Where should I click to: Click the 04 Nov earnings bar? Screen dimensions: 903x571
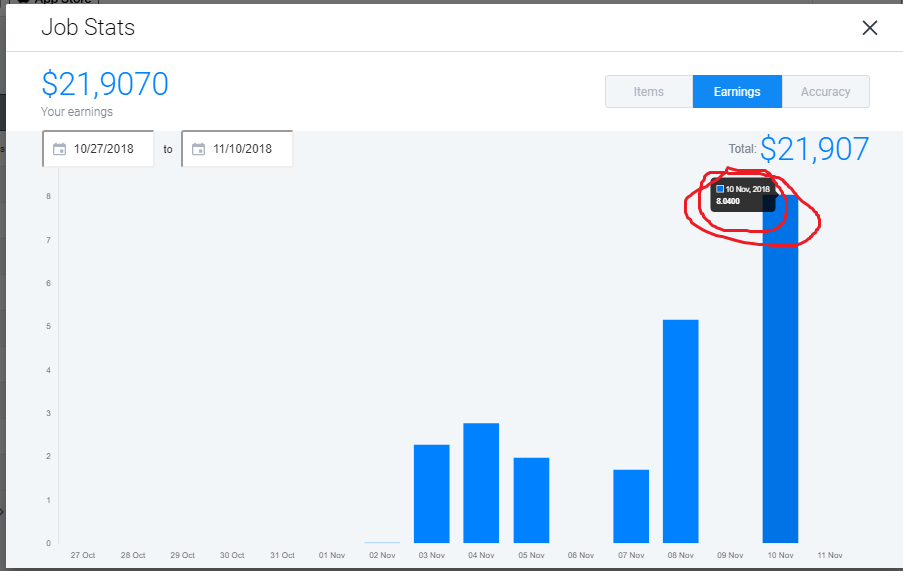click(481, 483)
